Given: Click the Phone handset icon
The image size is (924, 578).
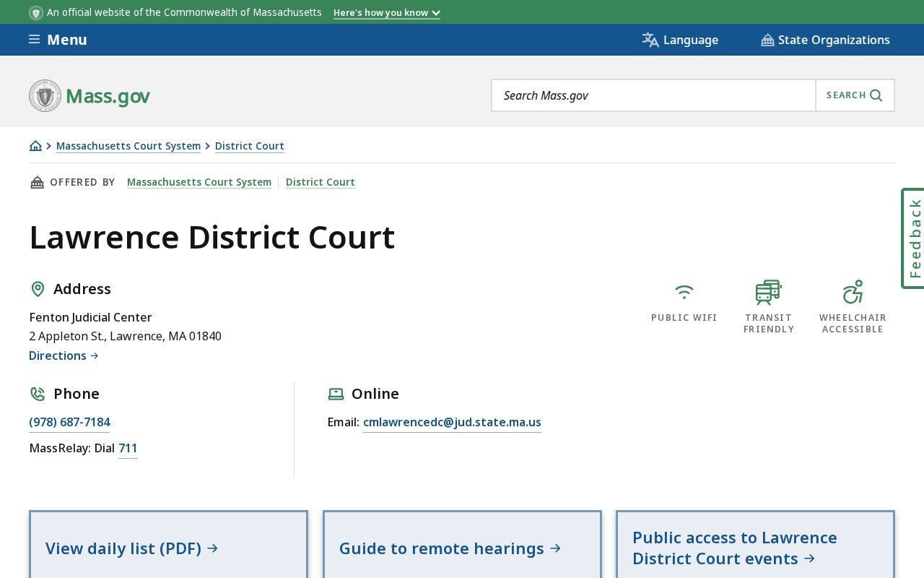Looking at the screenshot, I should click(38, 394).
